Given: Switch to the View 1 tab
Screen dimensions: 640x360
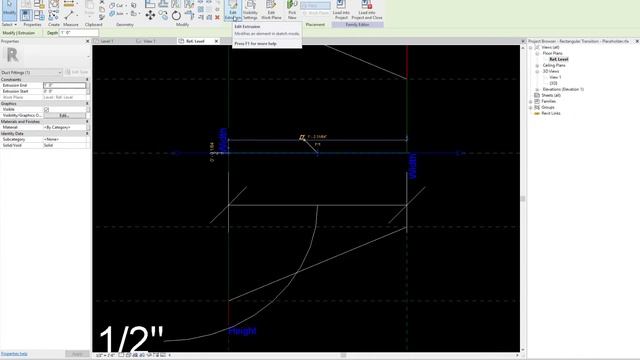Looking at the screenshot, I should coord(149,41).
